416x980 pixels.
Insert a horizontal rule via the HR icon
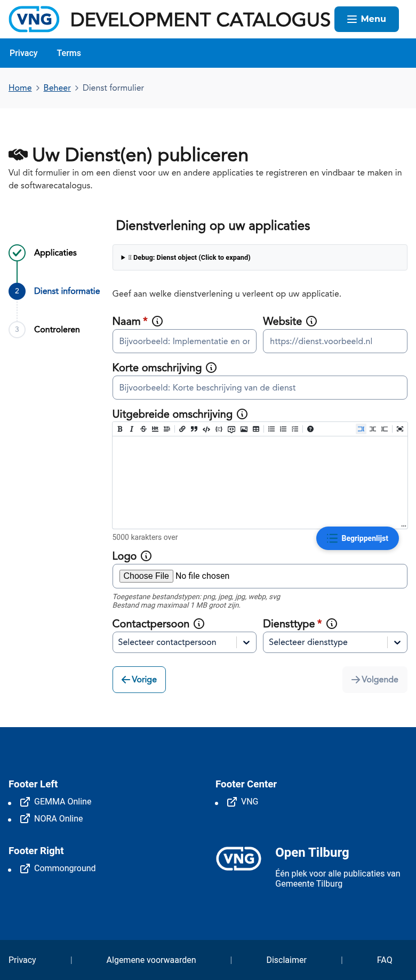(155, 429)
